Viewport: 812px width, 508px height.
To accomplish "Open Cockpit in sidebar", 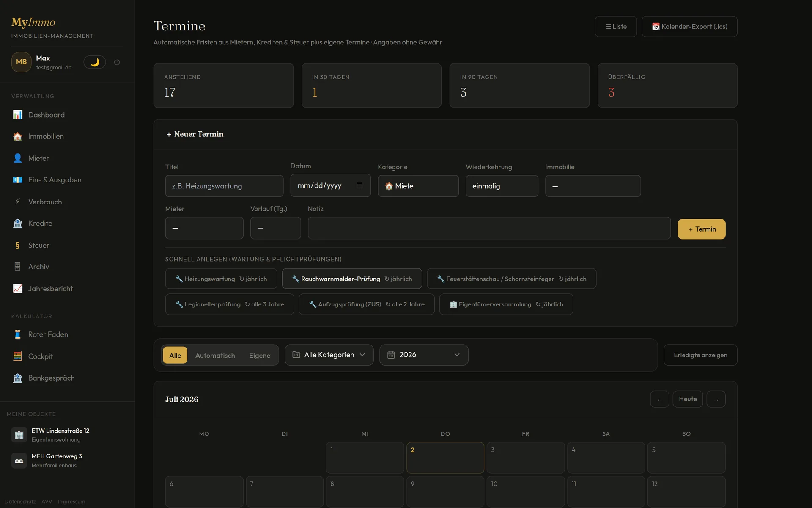I will [67, 356].
